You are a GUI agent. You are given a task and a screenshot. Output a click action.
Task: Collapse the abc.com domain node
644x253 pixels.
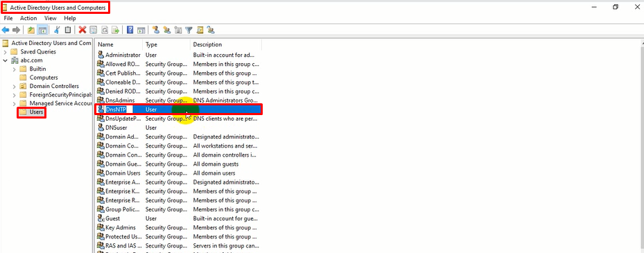click(x=5, y=60)
